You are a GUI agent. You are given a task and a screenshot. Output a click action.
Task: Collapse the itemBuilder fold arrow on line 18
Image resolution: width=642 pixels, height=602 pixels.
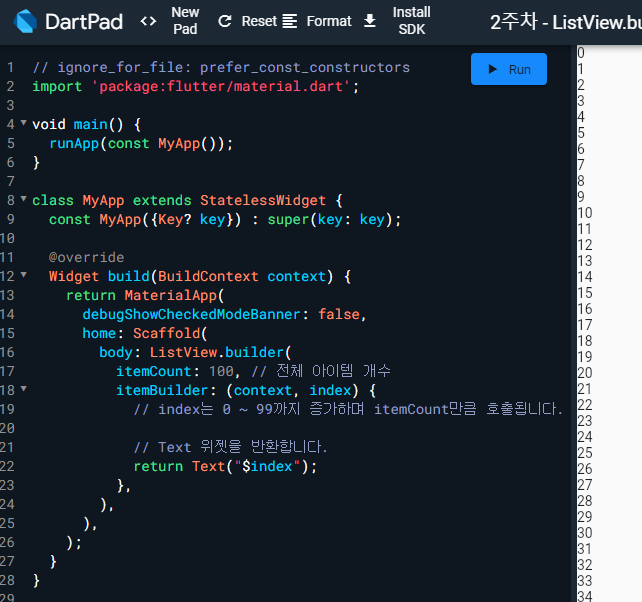(x=24, y=389)
